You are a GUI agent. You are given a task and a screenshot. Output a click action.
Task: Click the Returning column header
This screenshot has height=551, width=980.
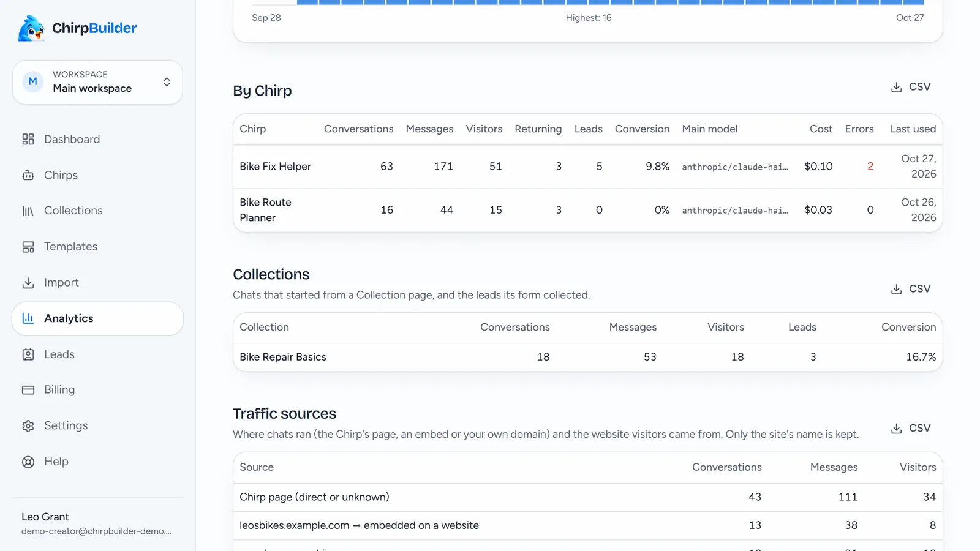tap(538, 129)
